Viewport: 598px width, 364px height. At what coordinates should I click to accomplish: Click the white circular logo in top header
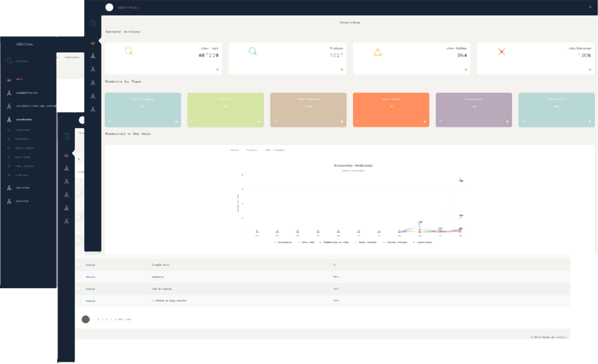click(x=109, y=7)
